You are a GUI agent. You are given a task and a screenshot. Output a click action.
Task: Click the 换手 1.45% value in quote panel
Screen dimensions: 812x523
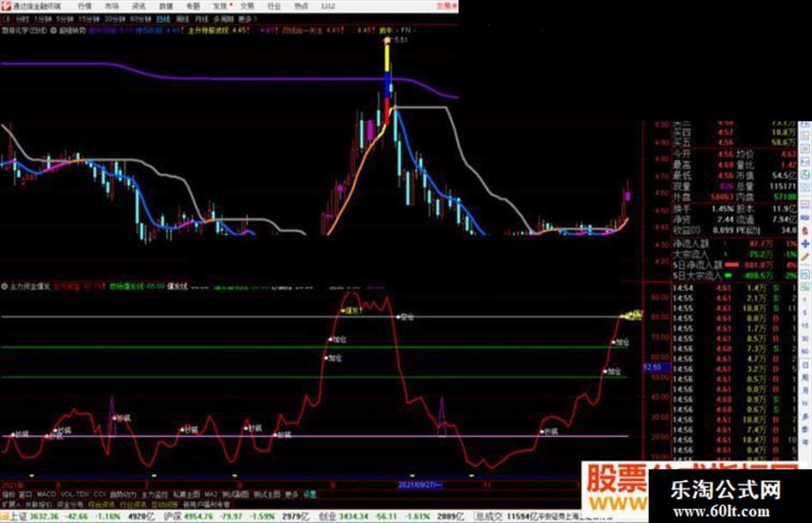pos(722,209)
